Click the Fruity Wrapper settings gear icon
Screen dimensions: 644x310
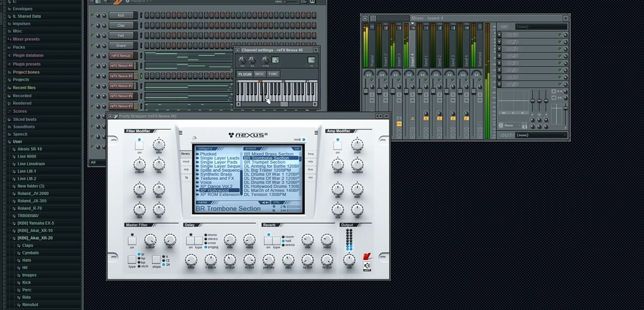(116, 116)
